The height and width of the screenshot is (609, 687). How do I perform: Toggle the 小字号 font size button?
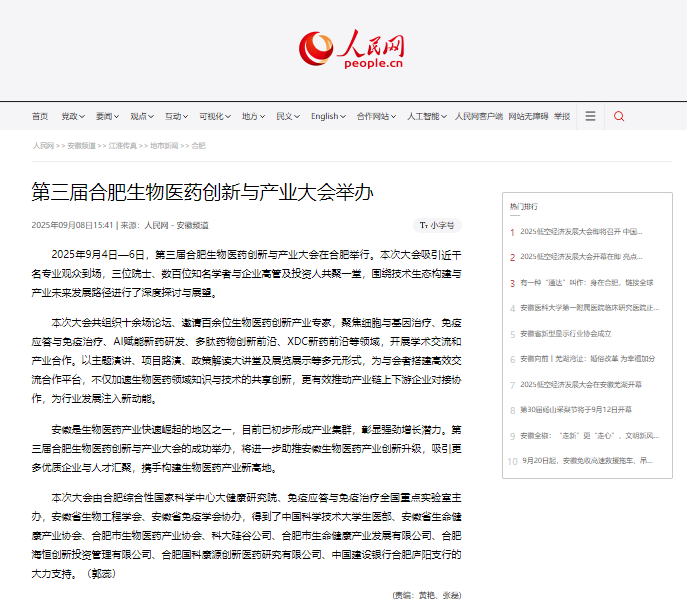click(x=437, y=225)
